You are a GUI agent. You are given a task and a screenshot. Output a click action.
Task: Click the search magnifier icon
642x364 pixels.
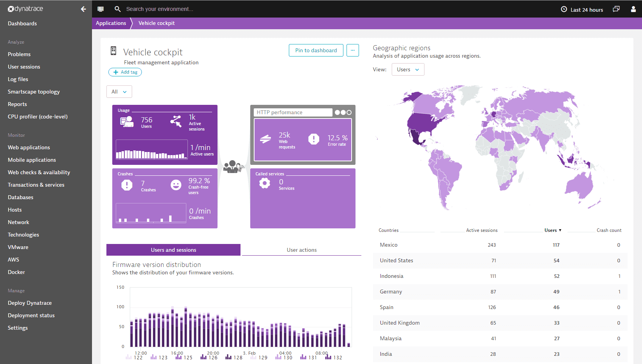[117, 9]
